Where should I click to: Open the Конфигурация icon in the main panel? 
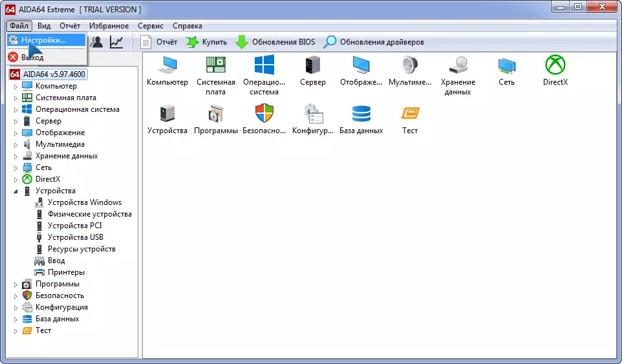pos(312,119)
